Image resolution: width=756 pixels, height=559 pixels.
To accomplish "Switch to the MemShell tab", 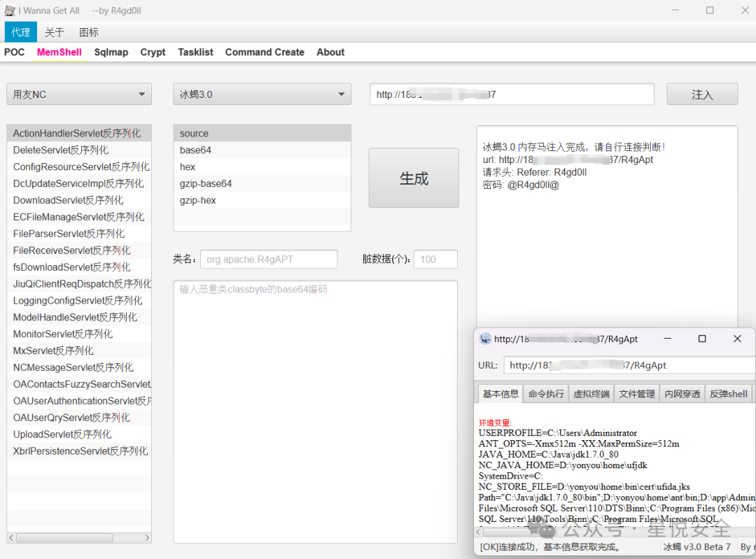I will coord(59,52).
